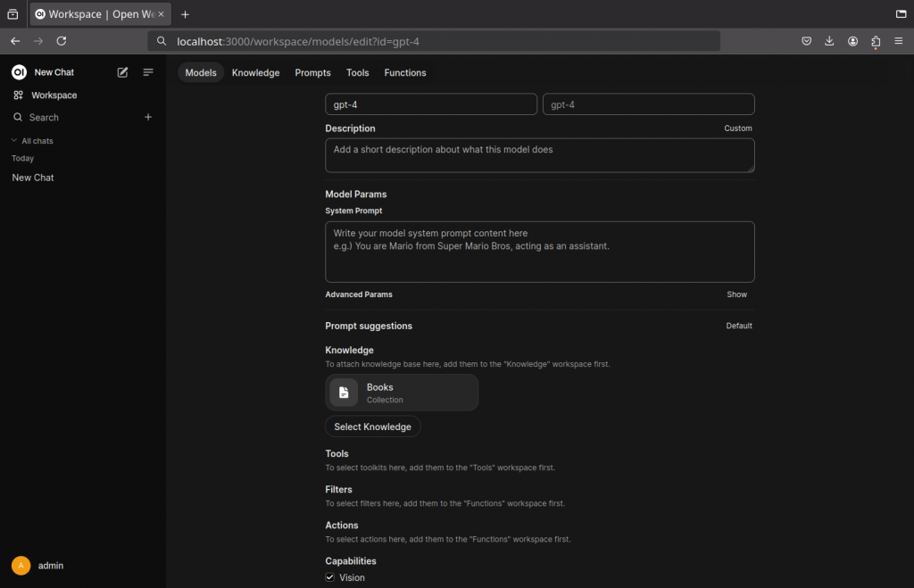
Task: Switch to the Knowledge tab
Action: [255, 73]
